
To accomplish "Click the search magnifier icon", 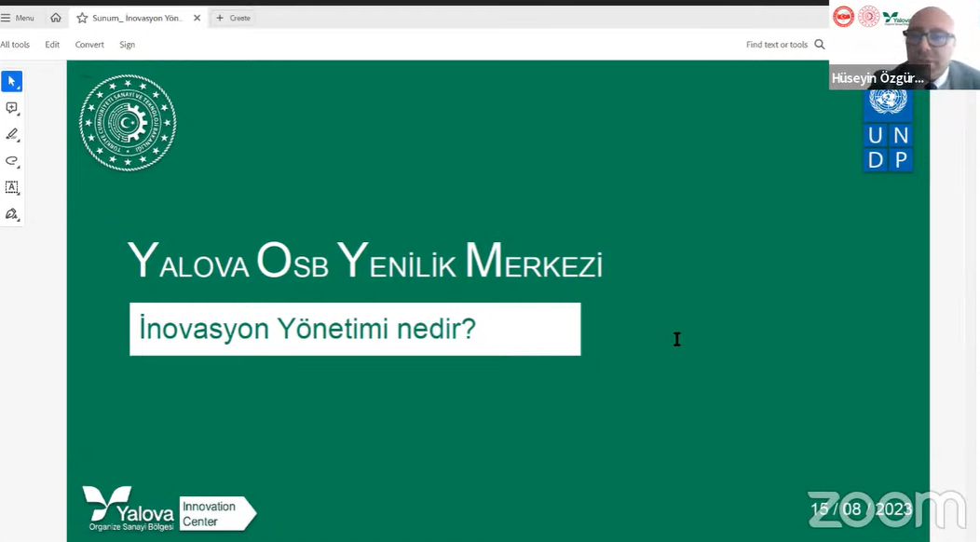I will (x=820, y=45).
